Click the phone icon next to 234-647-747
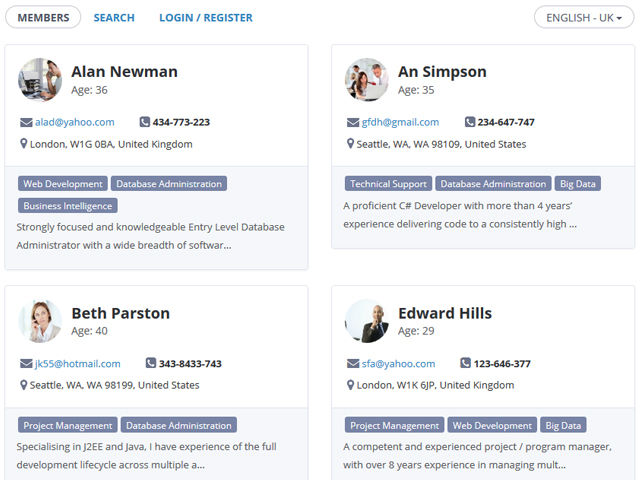Viewport: 640px width, 480px height. [x=470, y=122]
